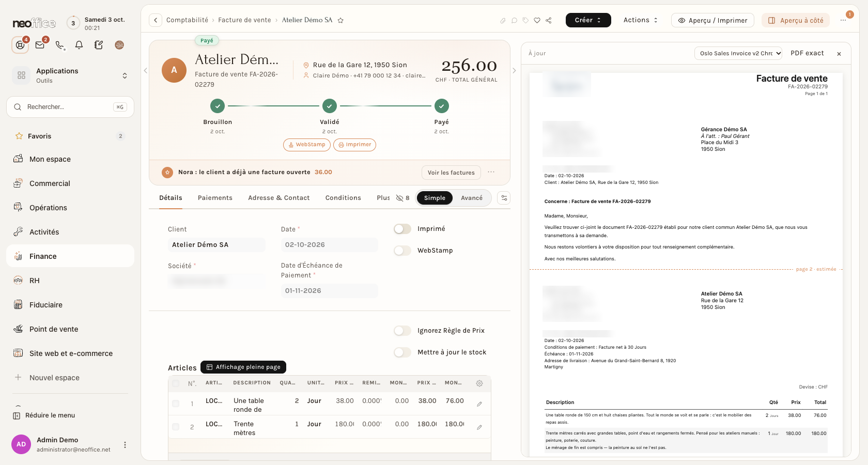Open the comments bubble icon

[x=514, y=21]
